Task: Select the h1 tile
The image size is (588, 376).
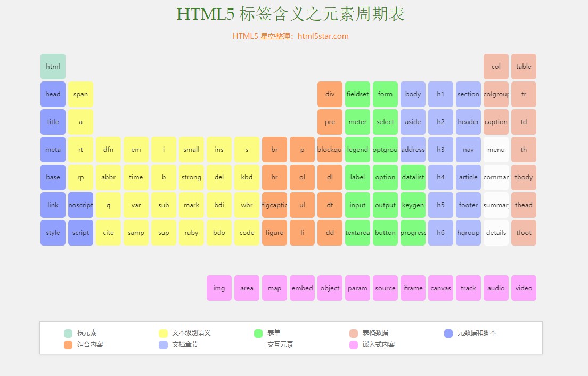Action: (440, 94)
